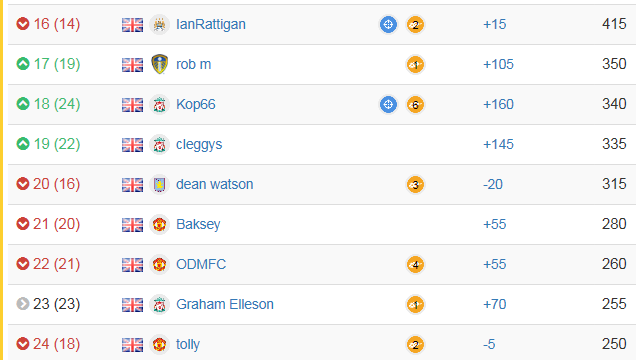Click the orange badge numbered 2 for tolly
The height and width of the screenshot is (360, 636).
click(415, 345)
